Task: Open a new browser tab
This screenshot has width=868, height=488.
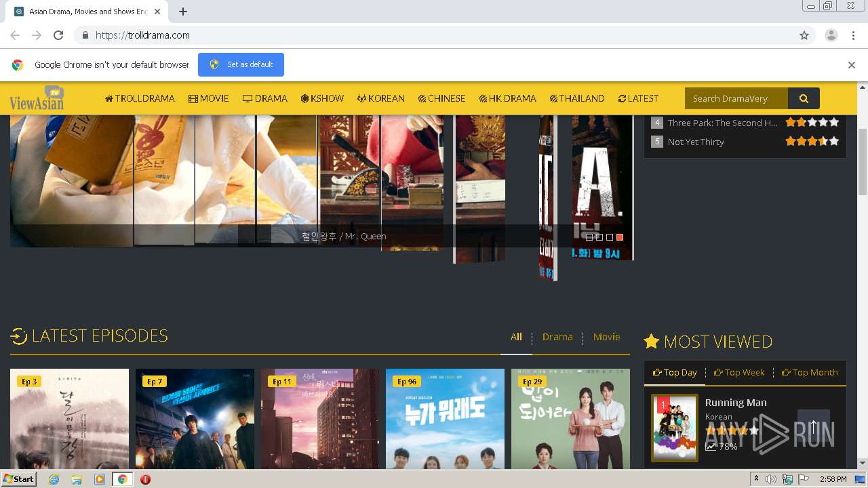Action: pyautogui.click(x=183, y=12)
